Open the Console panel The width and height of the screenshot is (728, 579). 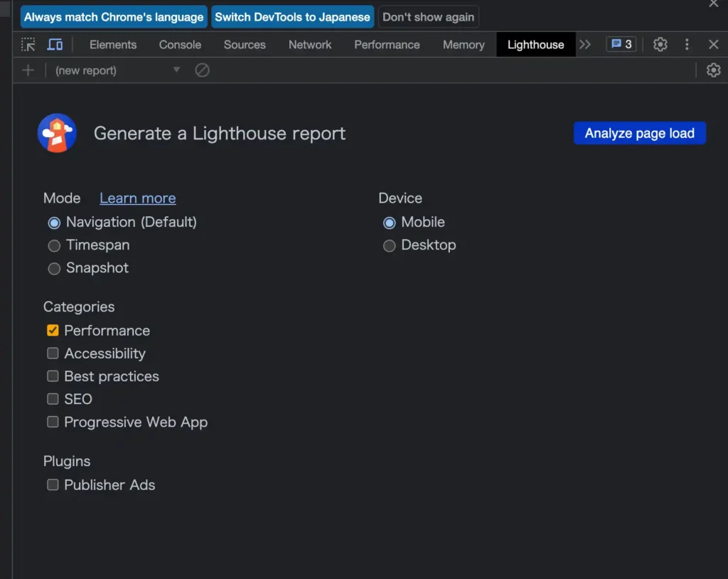click(x=179, y=44)
